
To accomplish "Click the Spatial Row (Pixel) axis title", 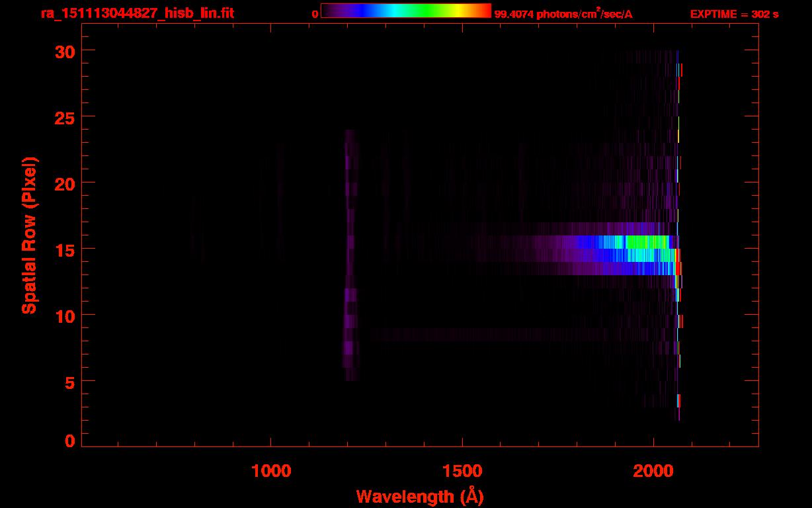I will click(29, 235).
